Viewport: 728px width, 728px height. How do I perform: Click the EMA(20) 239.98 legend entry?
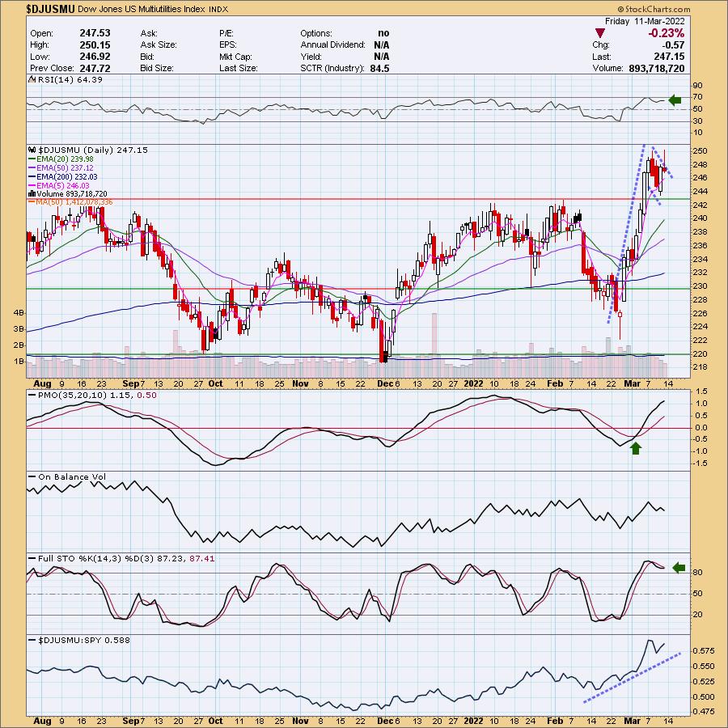pyautogui.click(x=65, y=159)
